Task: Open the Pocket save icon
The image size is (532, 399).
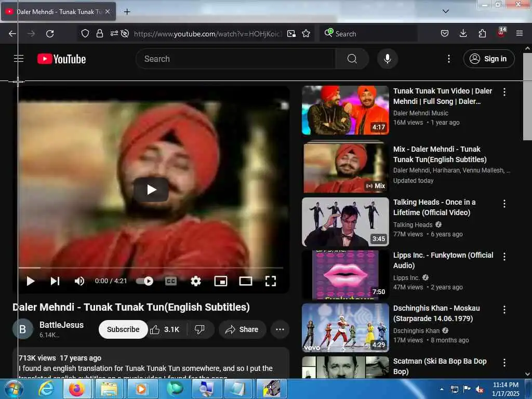Action: (x=445, y=34)
